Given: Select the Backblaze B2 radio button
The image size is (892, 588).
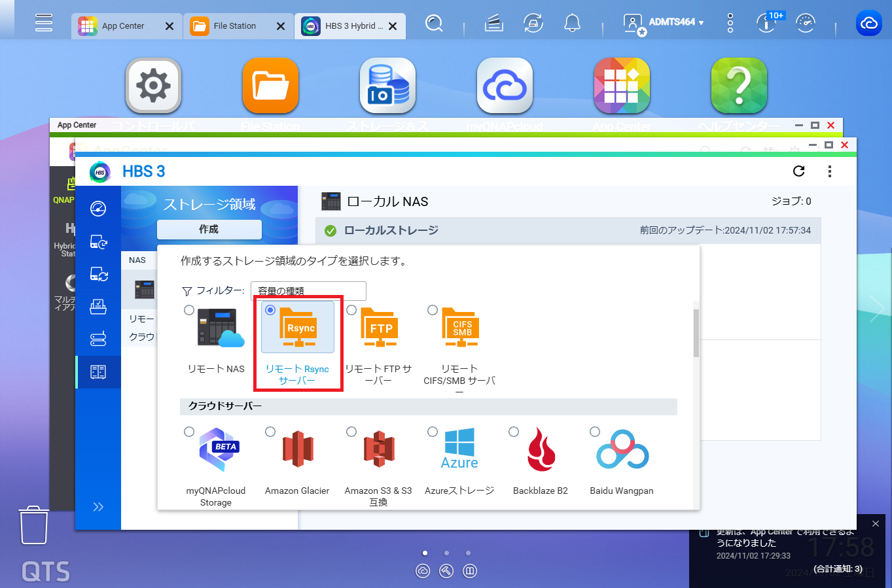Looking at the screenshot, I should [x=514, y=432].
